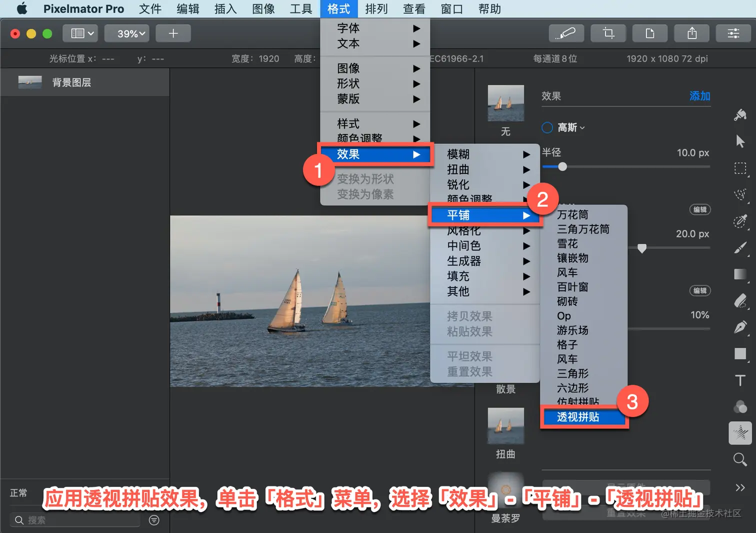Screen dimensions: 756x533
Task: Select the Eraser tool
Action: pos(740,301)
